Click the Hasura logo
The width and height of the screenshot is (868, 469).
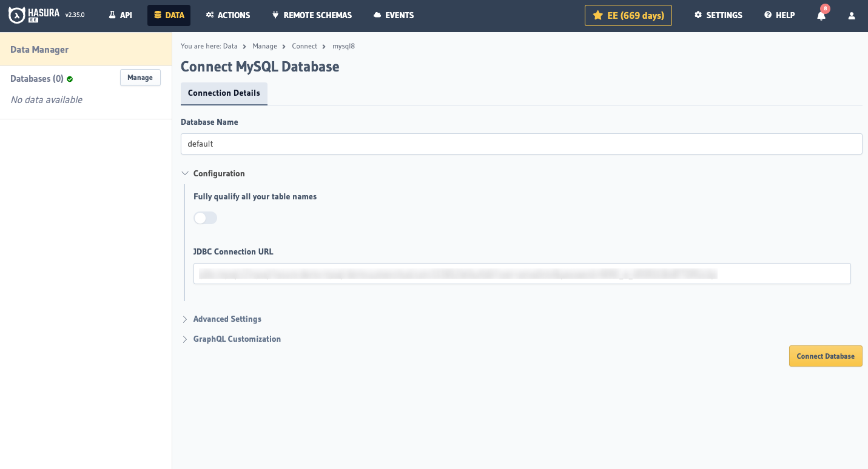pyautogui.click(x=33, y=15)
